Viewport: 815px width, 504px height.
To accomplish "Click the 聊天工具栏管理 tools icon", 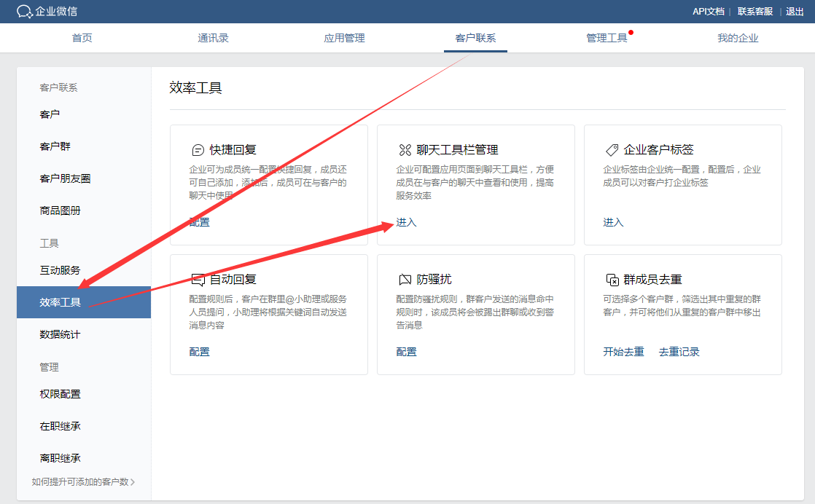I will pyautogui.click(x=405, y=150).
